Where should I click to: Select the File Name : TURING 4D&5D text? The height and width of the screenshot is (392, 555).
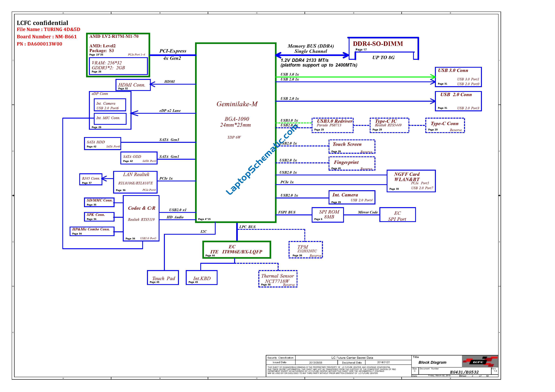click(49, 29)
